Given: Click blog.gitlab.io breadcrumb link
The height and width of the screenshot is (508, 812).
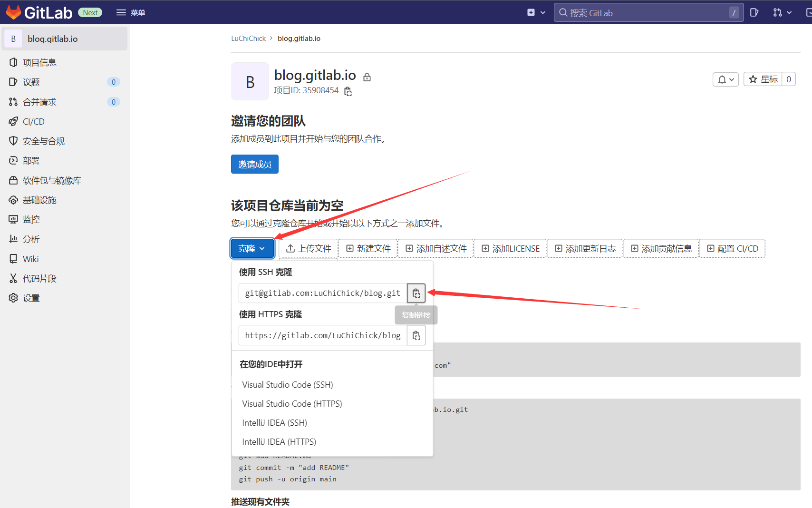Looking at the screenshot, I should pyautogui.click(x=299, y=39).
